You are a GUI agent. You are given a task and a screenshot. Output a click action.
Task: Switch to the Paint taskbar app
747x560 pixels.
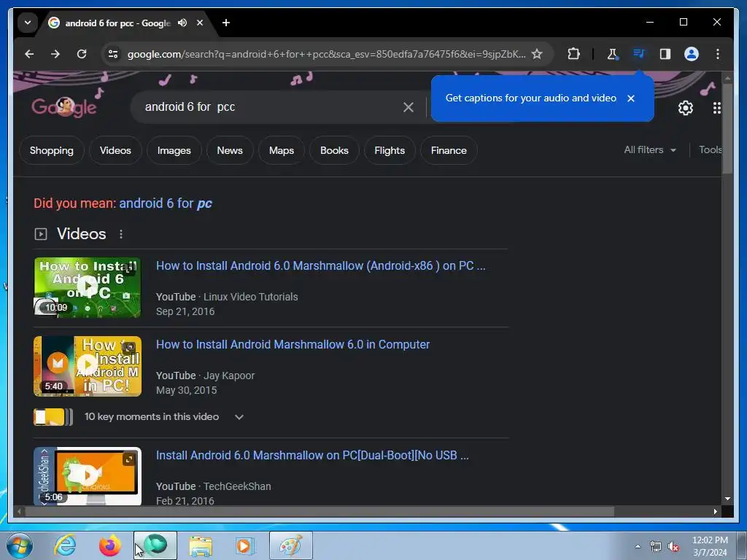pos(290,545)
